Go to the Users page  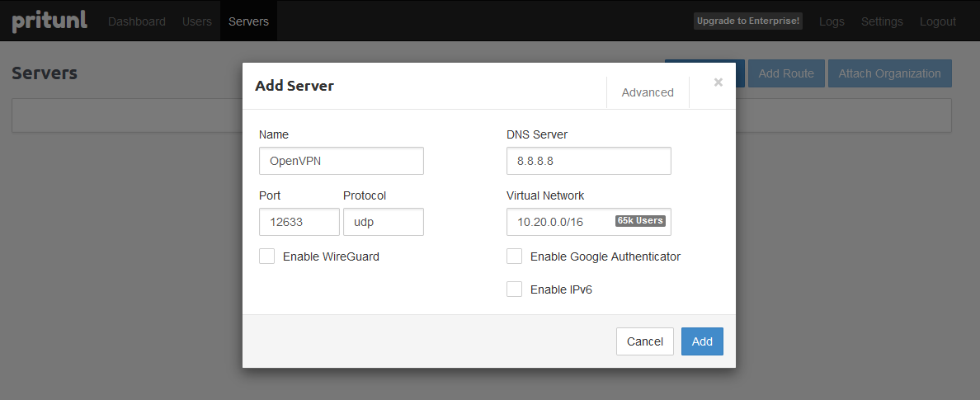tap(197, 21)
